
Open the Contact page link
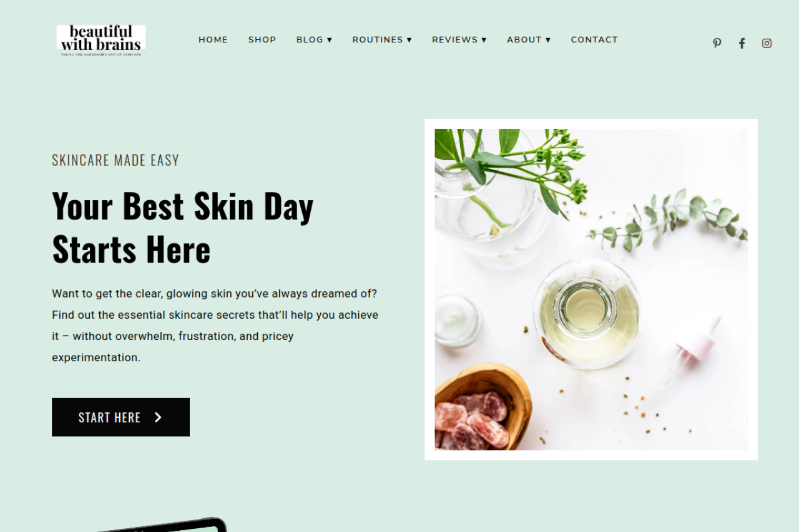(x=594, y=39)
